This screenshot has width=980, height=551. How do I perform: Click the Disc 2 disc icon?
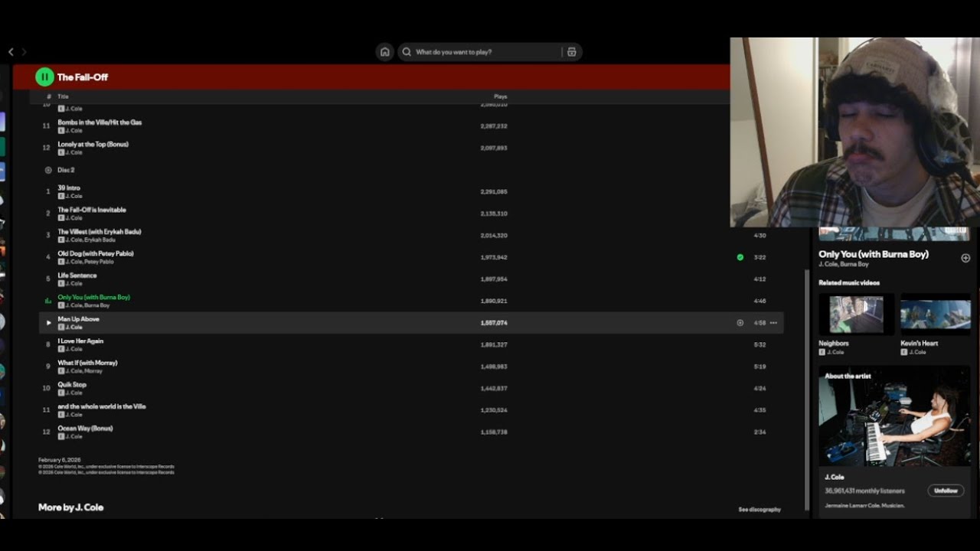point(48,170)
